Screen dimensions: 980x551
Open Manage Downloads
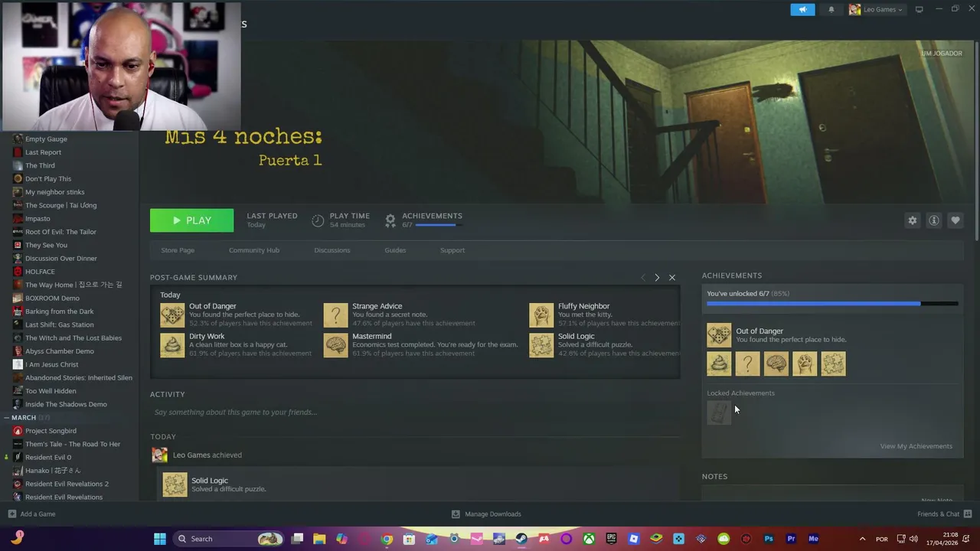486,514
